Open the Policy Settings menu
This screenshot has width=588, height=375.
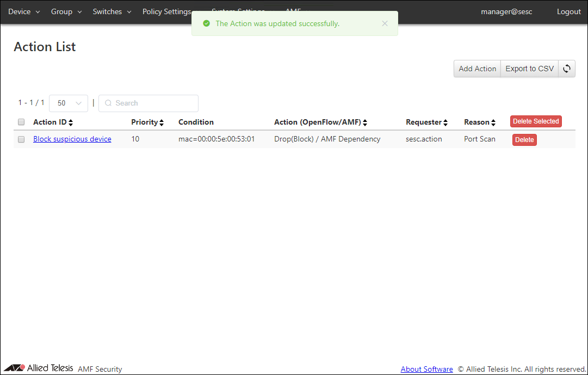167,12
